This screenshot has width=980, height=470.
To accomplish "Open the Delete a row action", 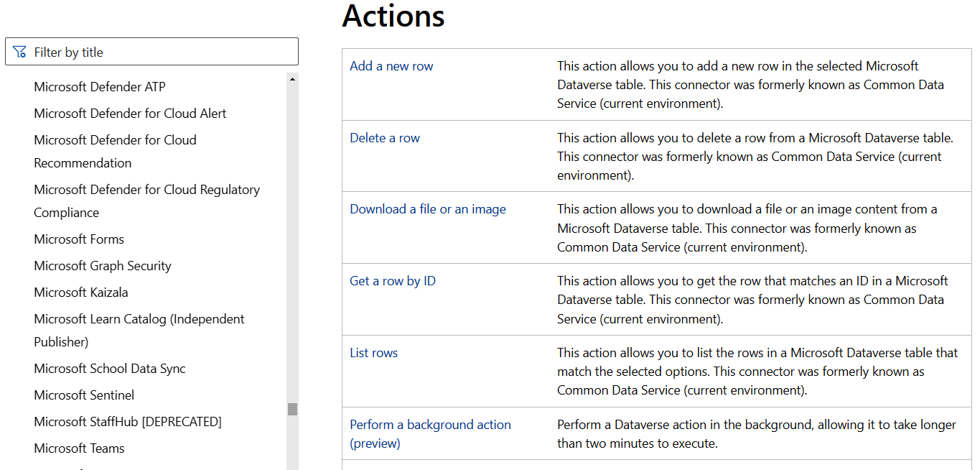I will pyautogui.click(x=385, y=137).
